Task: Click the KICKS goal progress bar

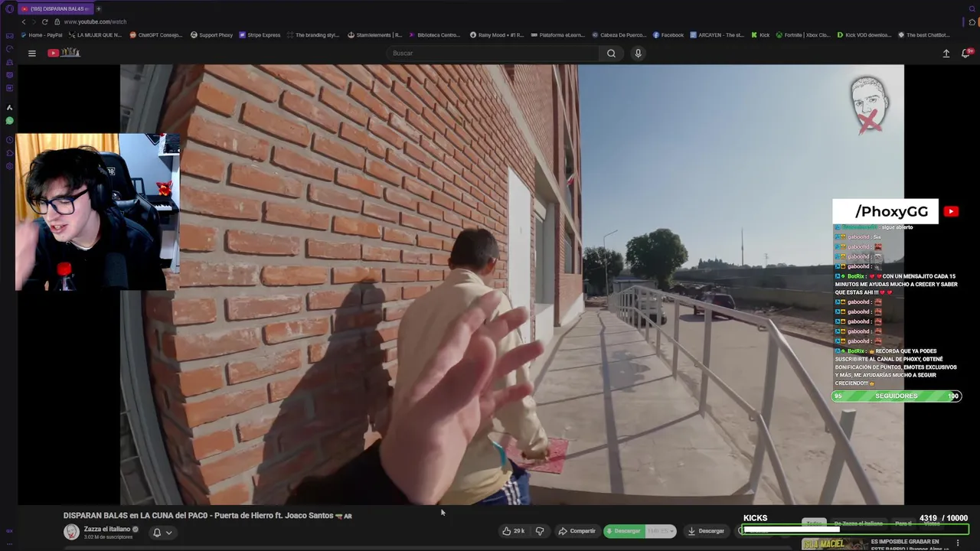Action: (x=856, y=530)
